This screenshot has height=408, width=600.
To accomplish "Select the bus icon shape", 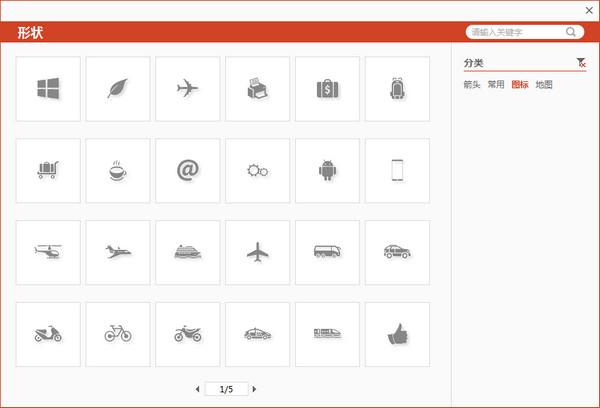I will 327,252.
